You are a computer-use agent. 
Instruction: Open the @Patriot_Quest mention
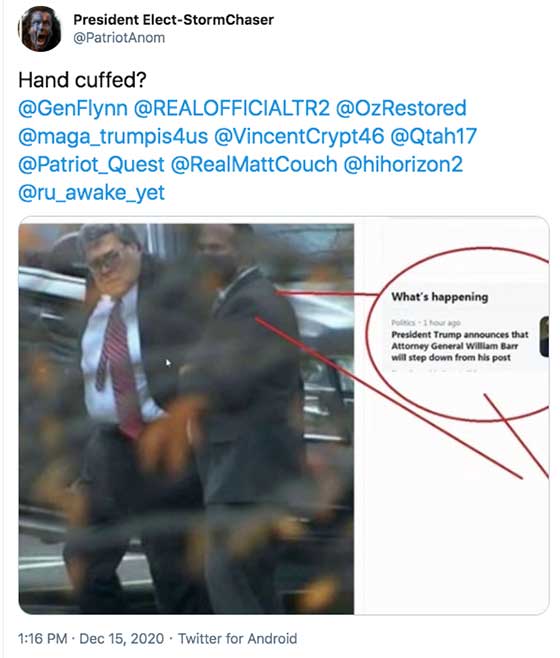(x=92, y=164)
